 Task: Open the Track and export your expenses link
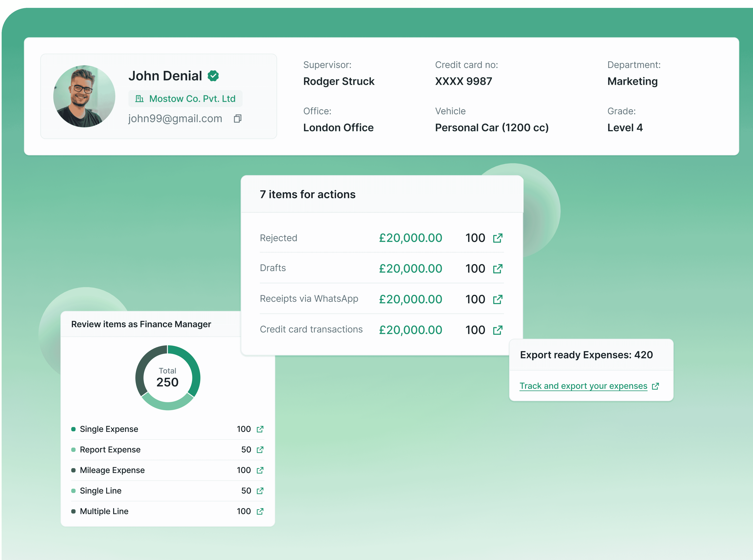tap(583, 386)
